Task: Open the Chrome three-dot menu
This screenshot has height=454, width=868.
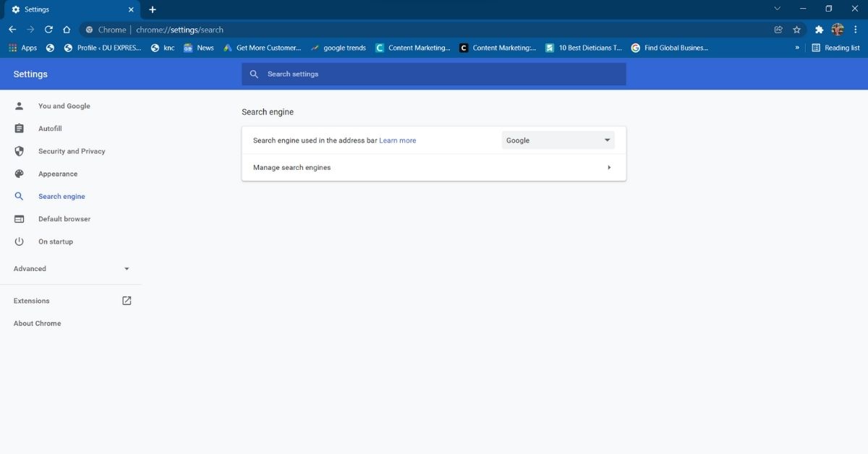Action: [856, 30]
